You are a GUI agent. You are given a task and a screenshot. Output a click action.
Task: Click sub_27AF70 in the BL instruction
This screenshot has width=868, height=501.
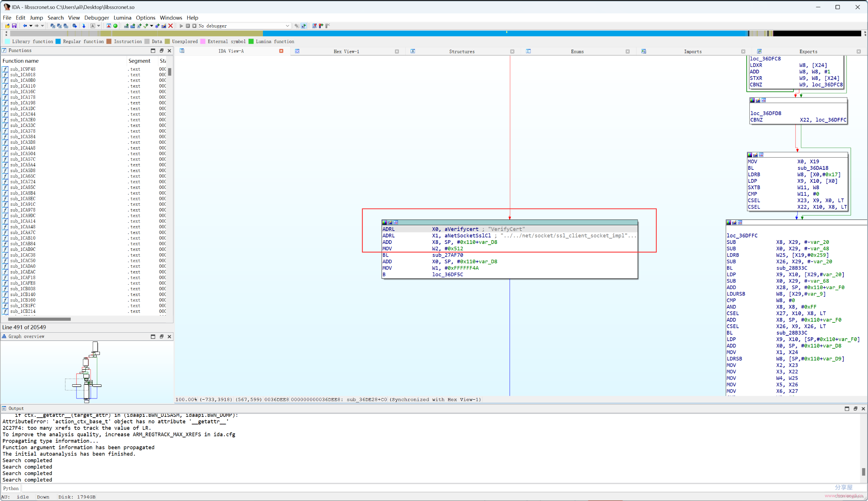click(x=447, y=255)
